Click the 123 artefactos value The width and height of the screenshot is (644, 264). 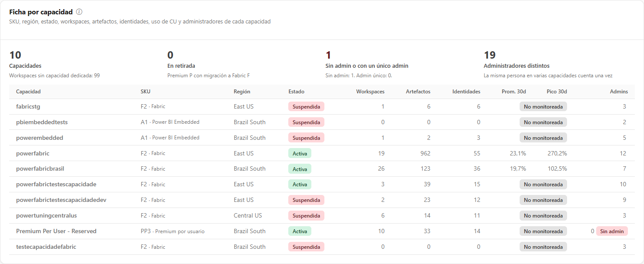tap(425, 168)
